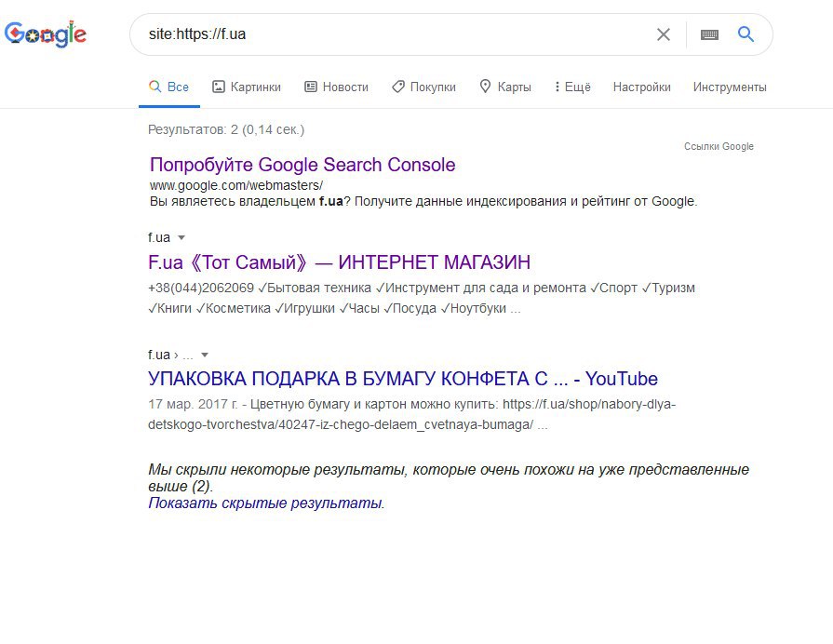
Task: Open Попробуйте Google Search Console link
Action: [x=302, y=165]
